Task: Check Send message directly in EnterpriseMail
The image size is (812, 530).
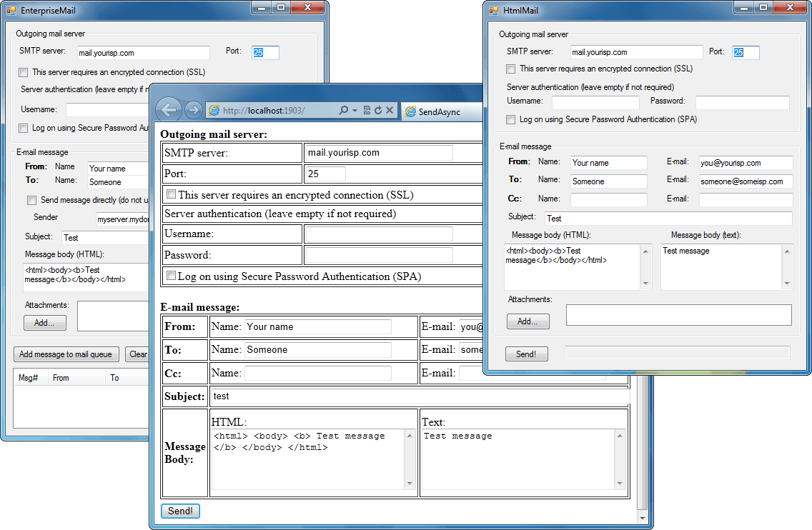Action: (x=31, y=200)
